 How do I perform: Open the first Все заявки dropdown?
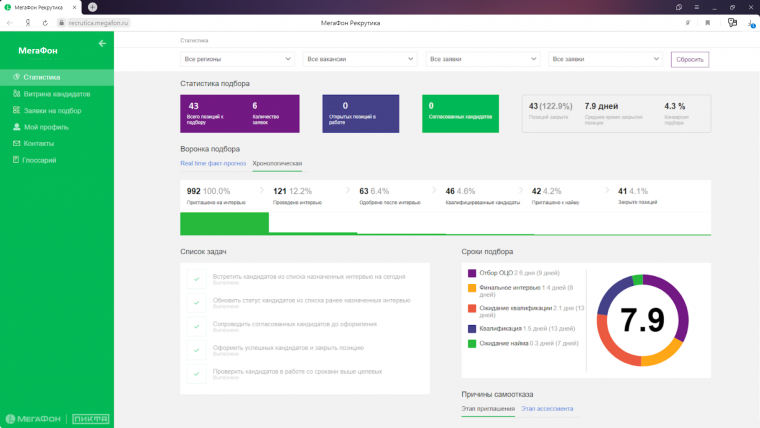483,60
